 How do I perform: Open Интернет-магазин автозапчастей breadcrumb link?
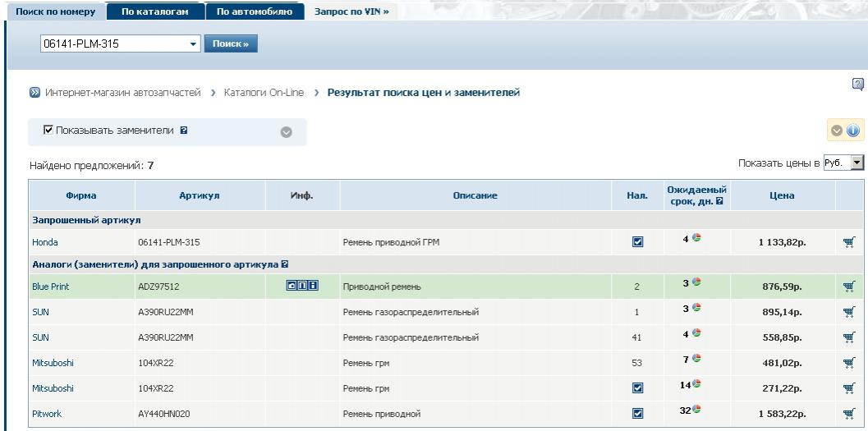pos(123,93)
